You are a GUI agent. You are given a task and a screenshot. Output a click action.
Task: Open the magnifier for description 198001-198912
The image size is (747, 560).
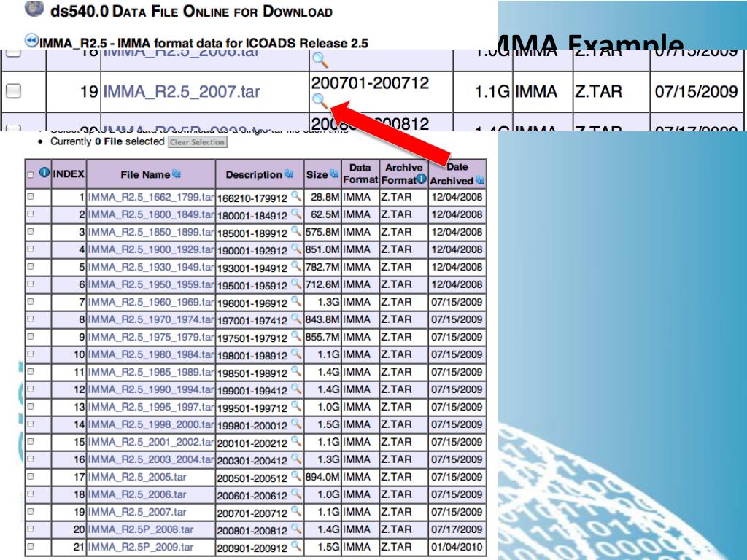[x=296, y=354]
